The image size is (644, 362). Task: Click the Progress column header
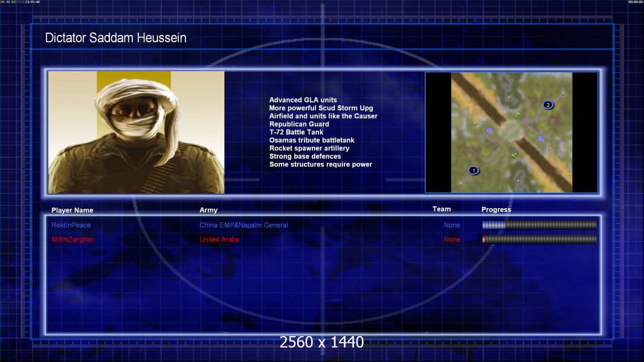click(496, 210)
